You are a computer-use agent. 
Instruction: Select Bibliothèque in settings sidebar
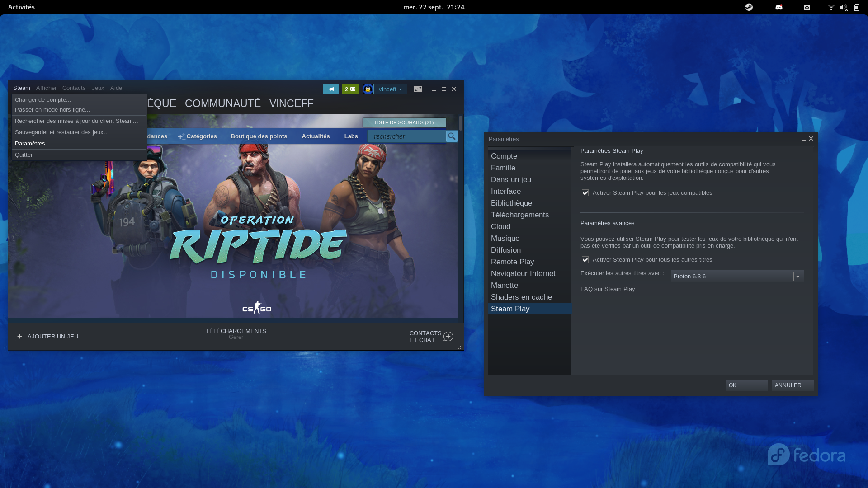(530, 203)
